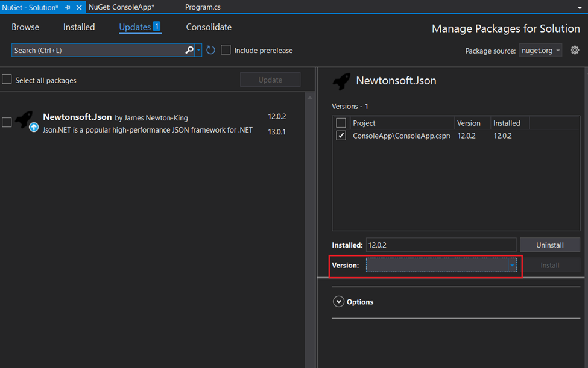Screen dimensions: 588x368
Task: Collapse the Options section
Action: pos(338,301)
